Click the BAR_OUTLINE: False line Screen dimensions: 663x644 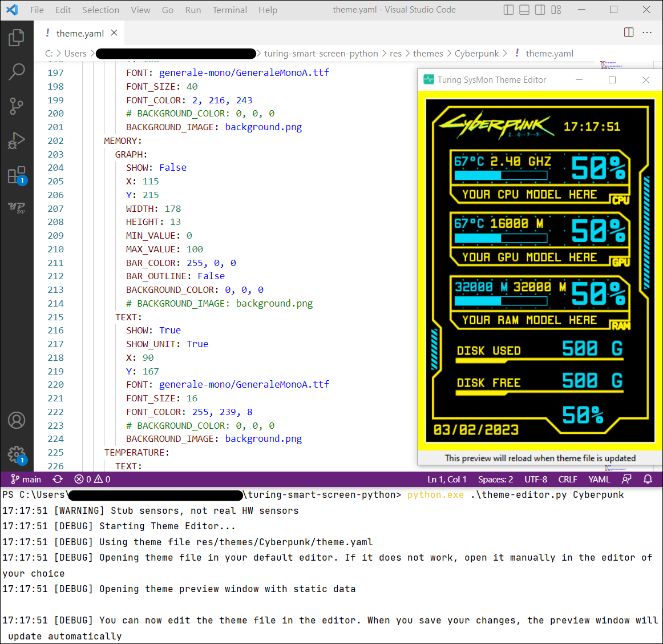pyautogui.click(x=176, y=276)
